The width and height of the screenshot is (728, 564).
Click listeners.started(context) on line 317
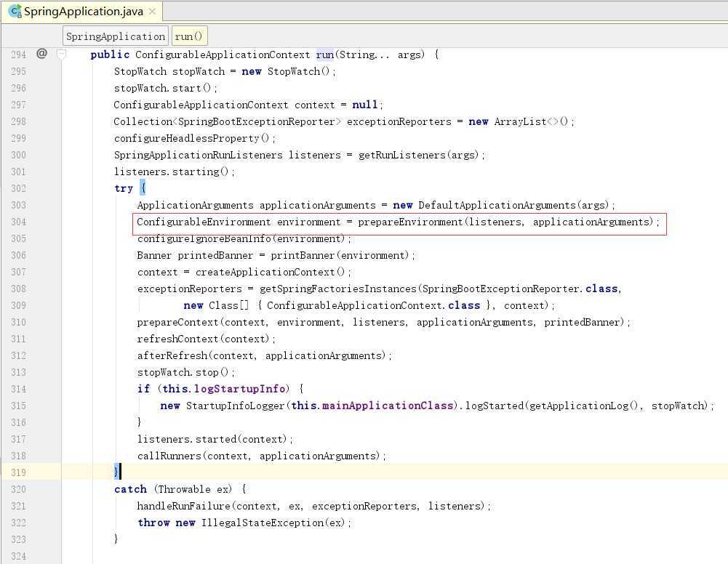click(212, 439)
